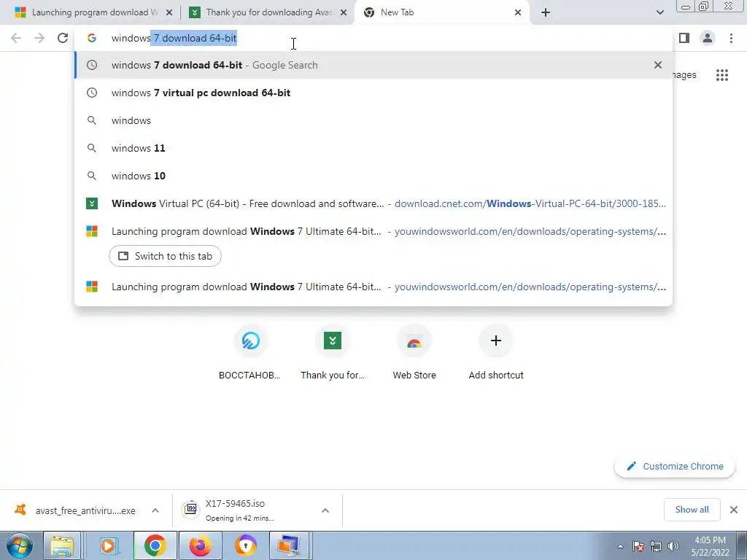Image resolution: width=747 pixels, height=560 pixels.
Task: Open the Windows Start orb
Action: point(20,545)
